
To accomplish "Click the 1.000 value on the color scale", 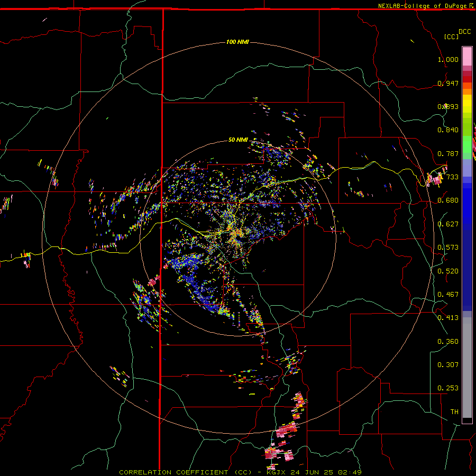I will 448,59.
